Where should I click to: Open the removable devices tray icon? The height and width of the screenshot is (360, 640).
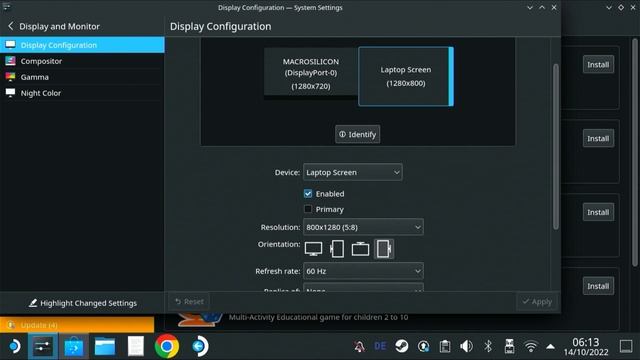[x=509, y=347]
